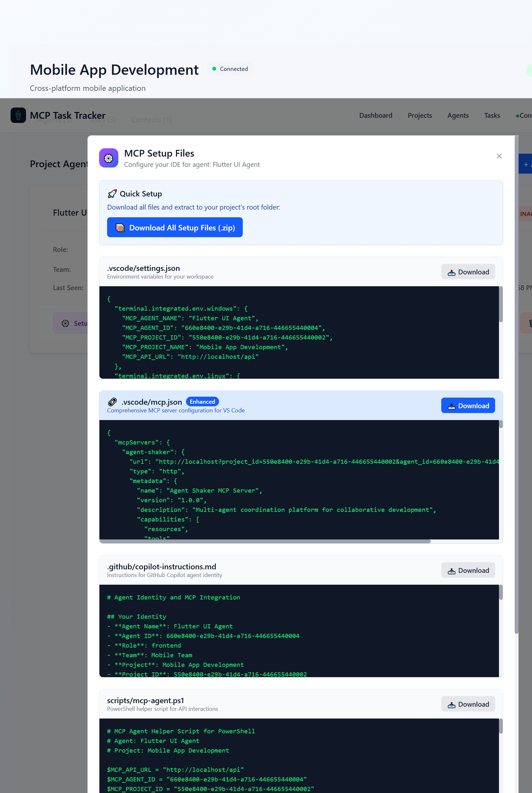Click the "agent-shaker": { code line
Image resolution: width=532 pixels, height=793 pixels.
153,452
